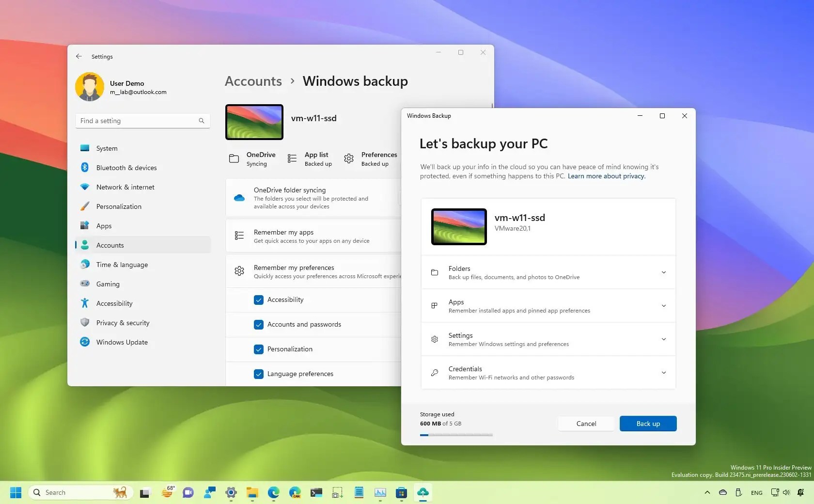The image size is (814, 504).
Task: Switch to Privacy & security settings
Action: coord(122,322)
